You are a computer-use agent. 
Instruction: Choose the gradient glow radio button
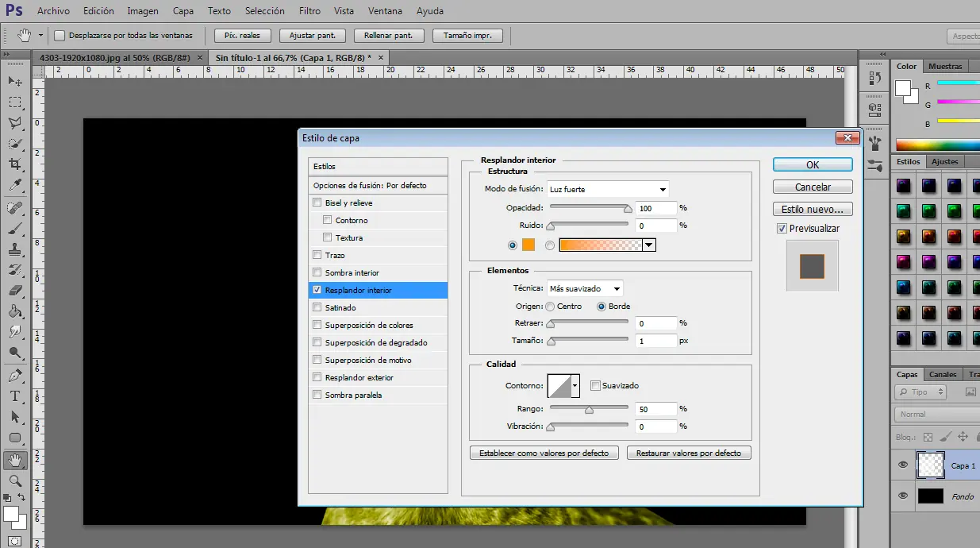[551, 245]
